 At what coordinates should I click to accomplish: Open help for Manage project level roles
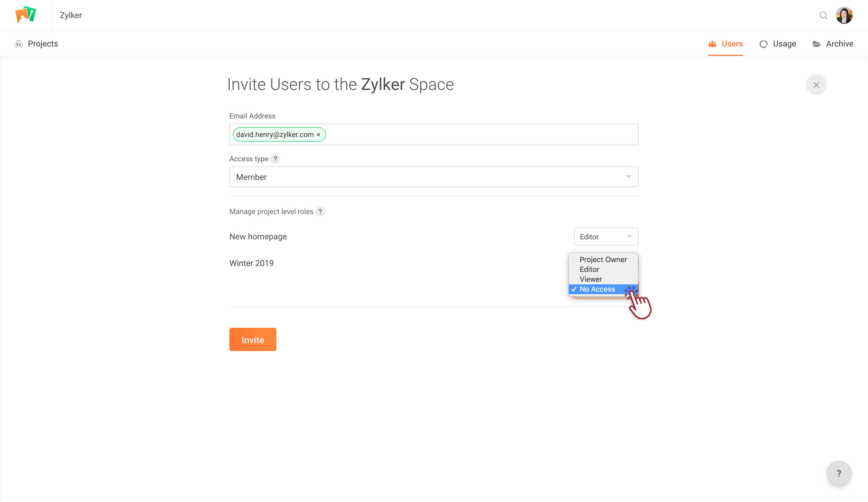pos(320,212)
